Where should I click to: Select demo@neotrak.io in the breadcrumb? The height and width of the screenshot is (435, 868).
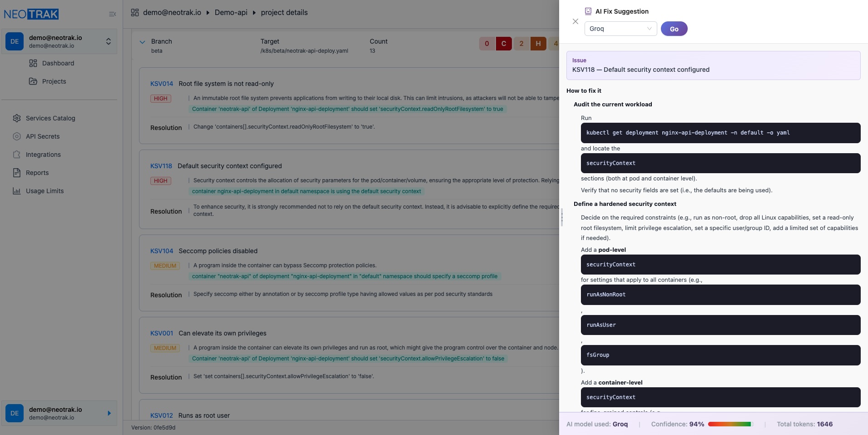(x=172, y=12)
